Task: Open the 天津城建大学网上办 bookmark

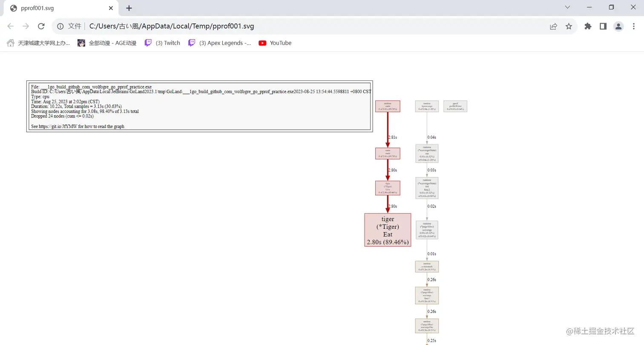Action: [x=38, y=43]
